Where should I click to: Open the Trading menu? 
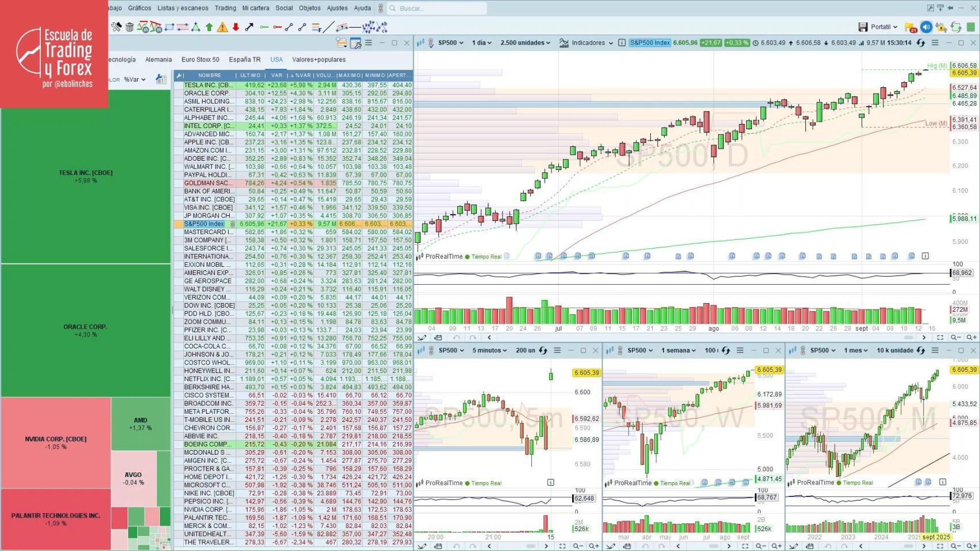point(225,8)
